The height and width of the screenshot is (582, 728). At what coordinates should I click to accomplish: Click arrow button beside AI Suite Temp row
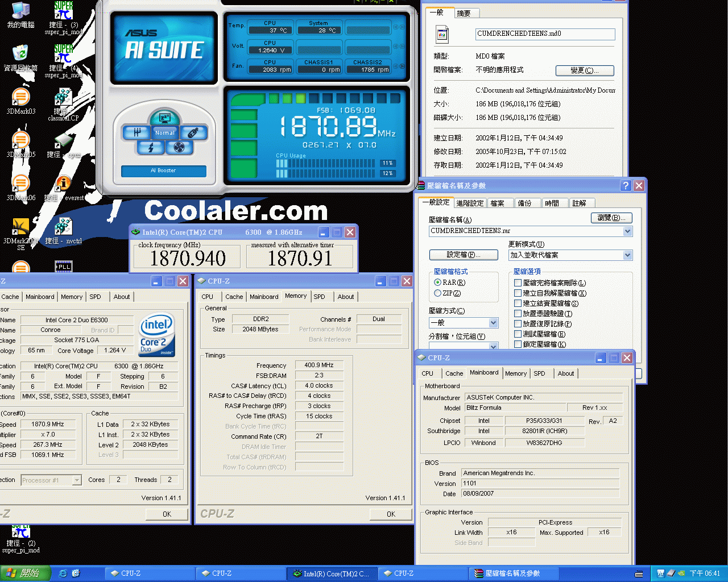tap(403, 27)
